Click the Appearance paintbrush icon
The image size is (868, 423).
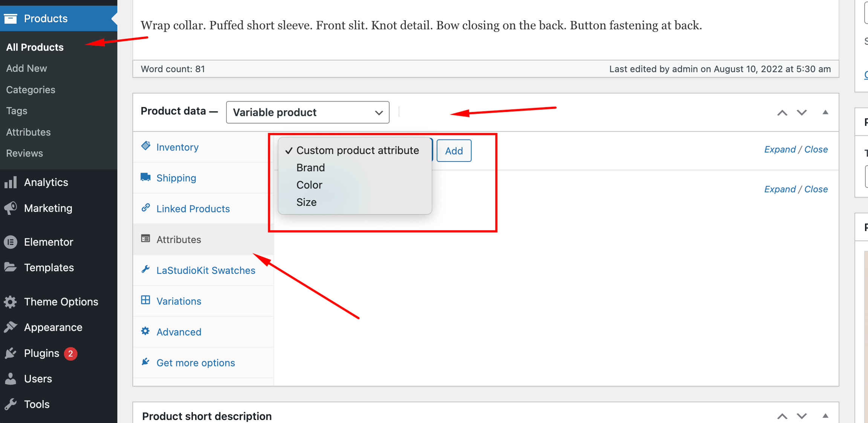tap(11, 327)
